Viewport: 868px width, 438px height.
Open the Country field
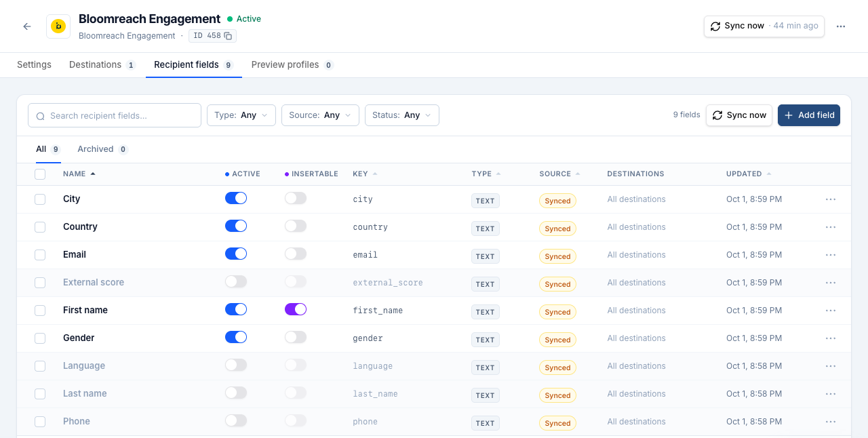coord(80,227)
